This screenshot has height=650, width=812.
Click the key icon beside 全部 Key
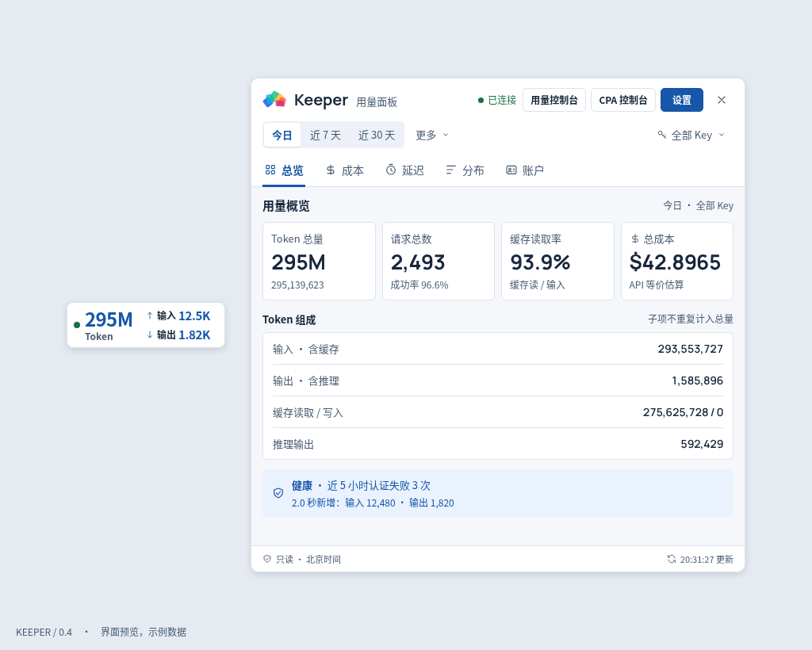[x=662, y=135]
